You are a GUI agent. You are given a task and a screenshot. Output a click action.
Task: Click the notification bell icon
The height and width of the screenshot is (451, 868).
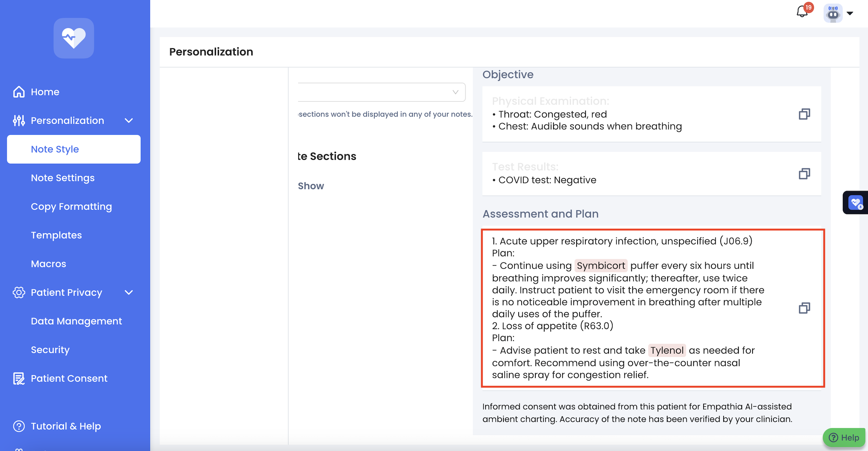tap(802, 12)
